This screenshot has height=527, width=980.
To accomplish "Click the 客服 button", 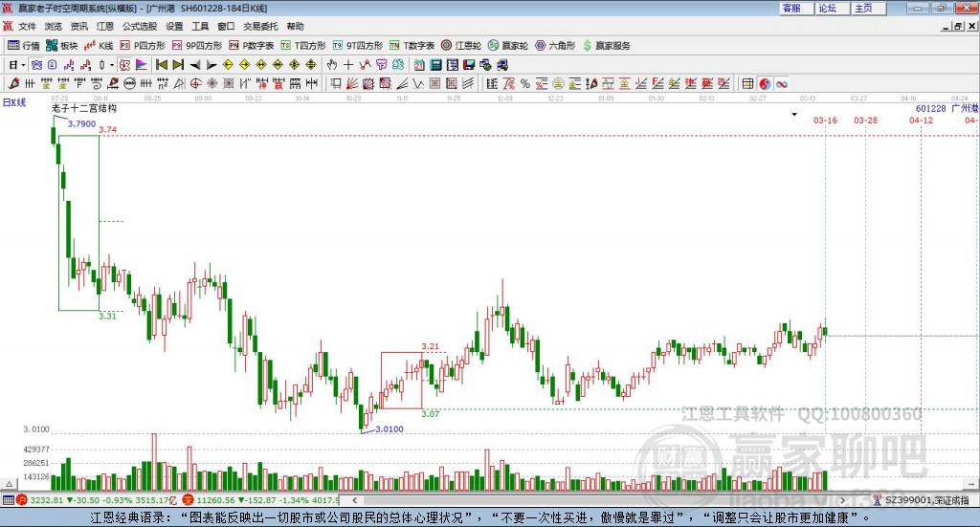I will tap(795, 8).
